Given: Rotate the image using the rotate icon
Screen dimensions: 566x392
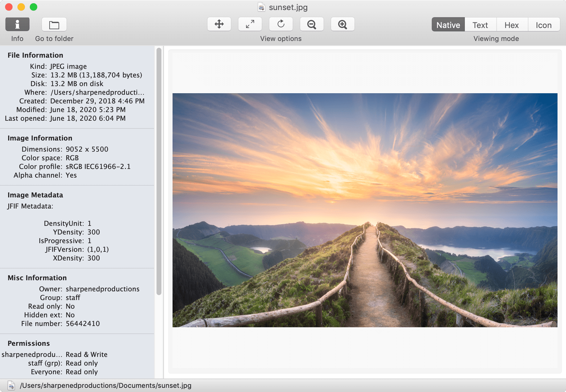Looking at the screenshot, I should pyautogui.click(x=281, y=24).
